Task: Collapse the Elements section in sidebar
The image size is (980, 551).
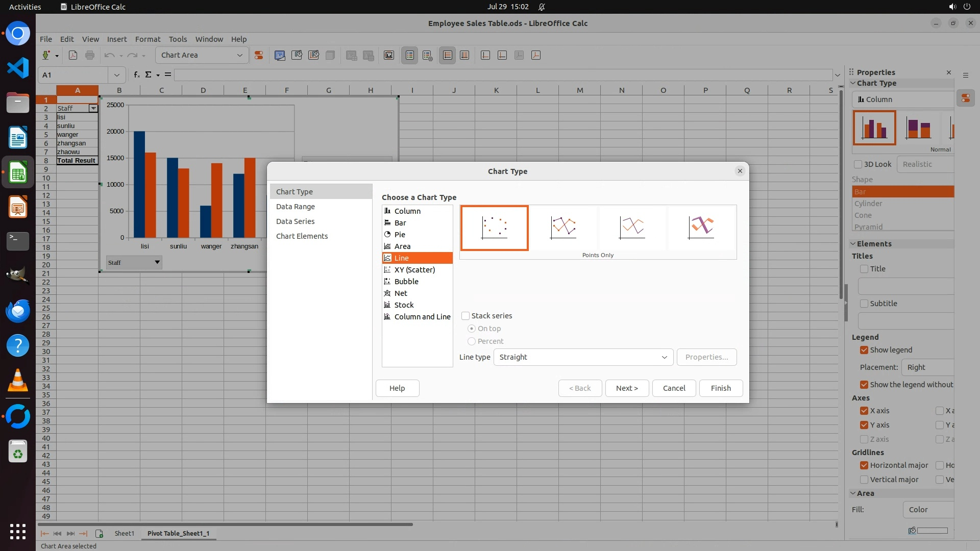Action: tap(853, 244)
